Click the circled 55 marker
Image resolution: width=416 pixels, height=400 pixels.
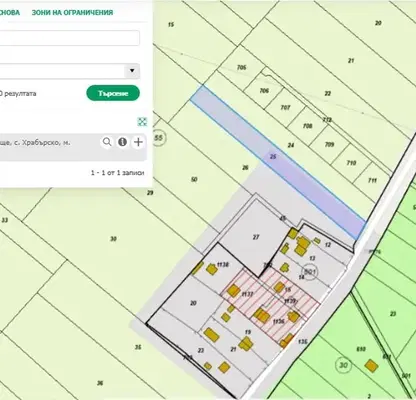[x=159, y=137]
